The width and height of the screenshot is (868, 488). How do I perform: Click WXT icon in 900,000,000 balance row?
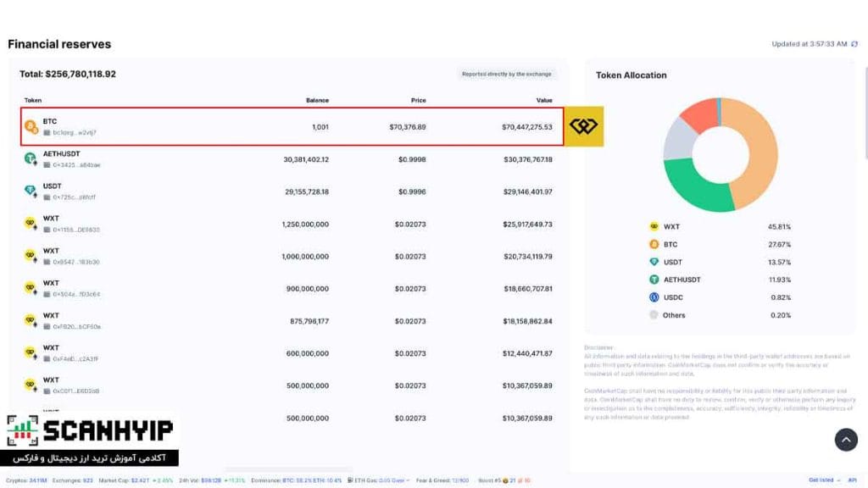tap(31, 288)
